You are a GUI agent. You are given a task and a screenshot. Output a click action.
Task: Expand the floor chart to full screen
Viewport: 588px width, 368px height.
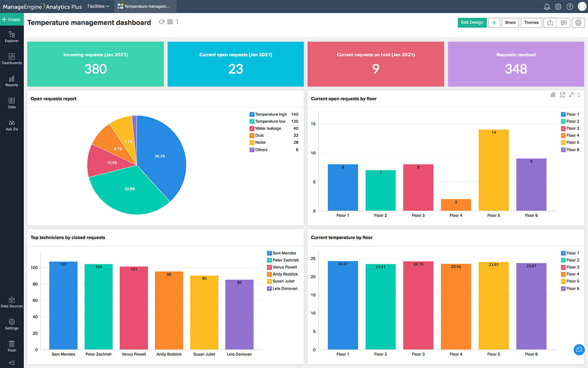point(571,95)
